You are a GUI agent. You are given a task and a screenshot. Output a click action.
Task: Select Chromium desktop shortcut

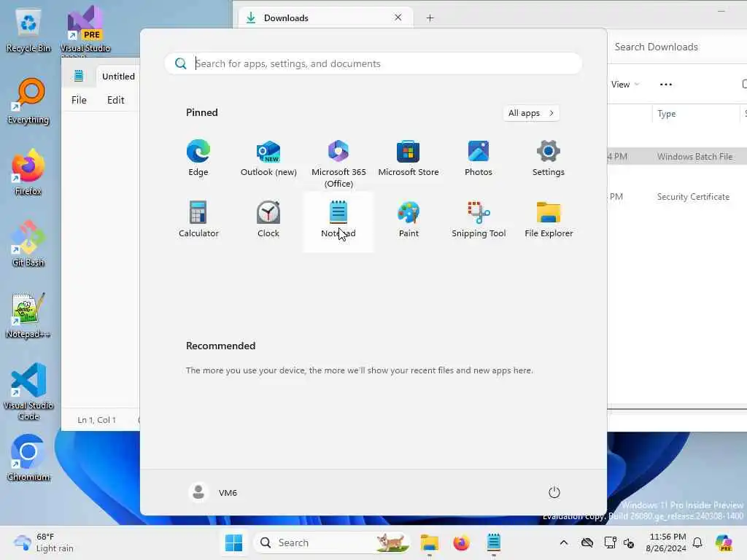point(28,458)
